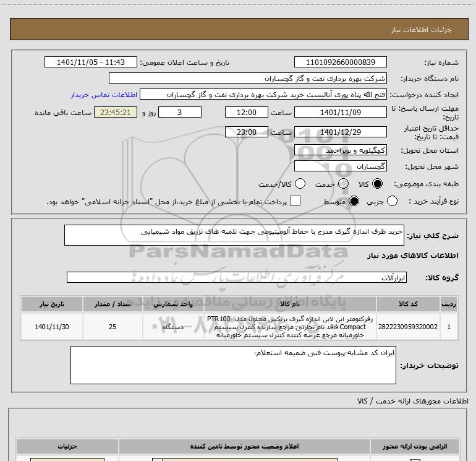
Task: Click the تعداد / مقدار column header
Action: click(113, 304)
